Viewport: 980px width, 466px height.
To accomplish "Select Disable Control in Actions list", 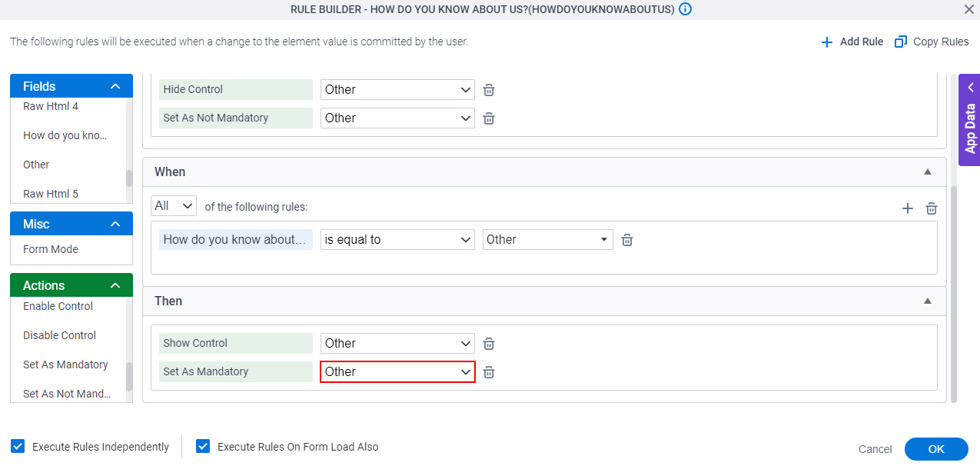I will click(x=60, y=335).
